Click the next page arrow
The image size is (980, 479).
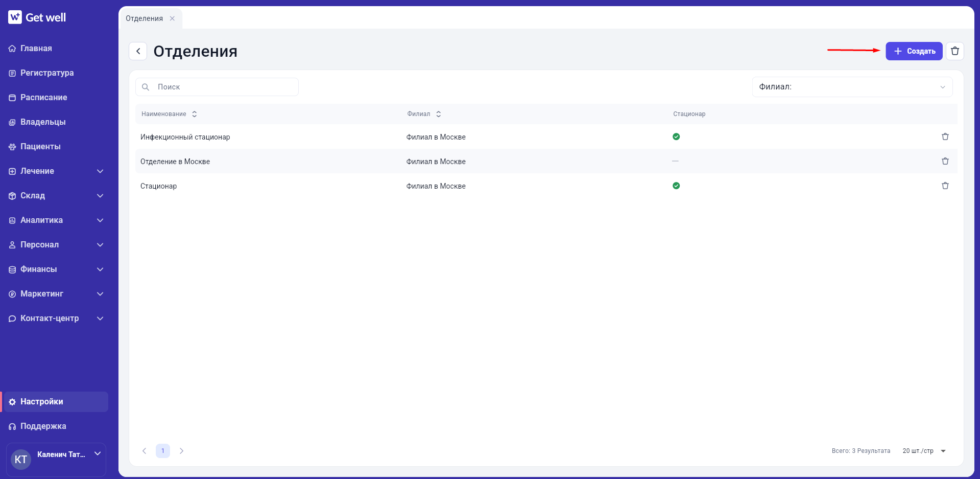(181, 451)
